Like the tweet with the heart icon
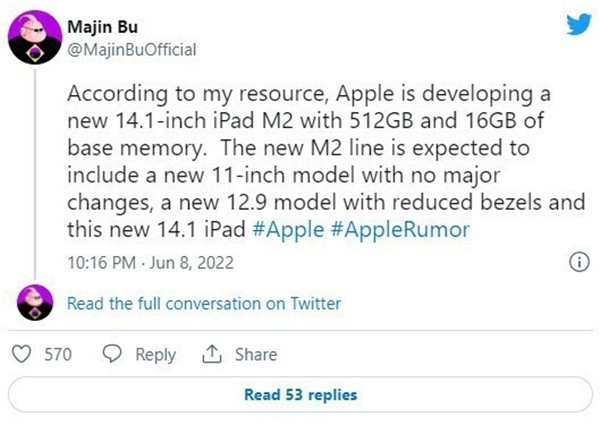The height and width of the screenshot is (424, 600). point(25,354)
